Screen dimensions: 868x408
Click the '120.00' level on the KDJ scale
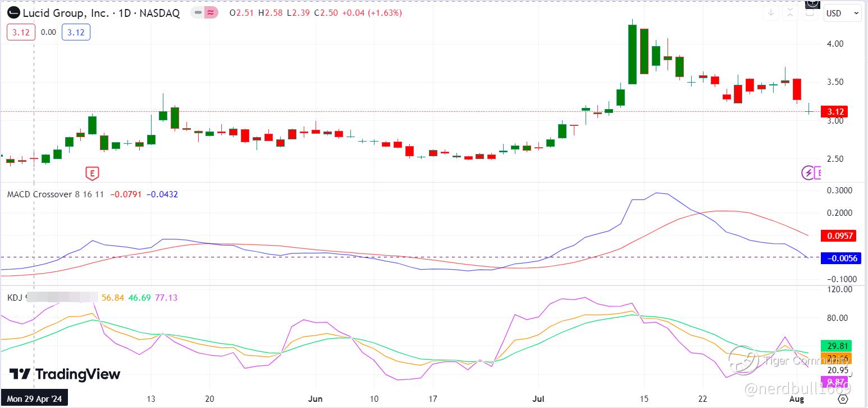(840, 289)
